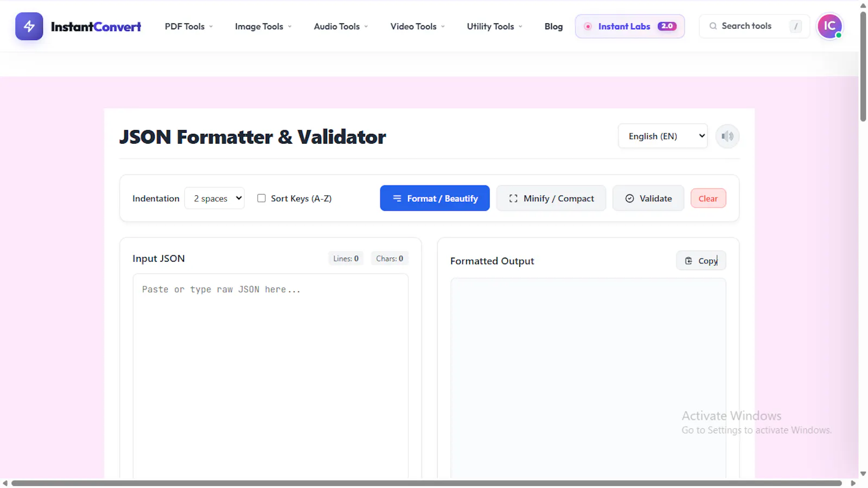Click the search magnifier icon
This screenshot has height=488, width=868.
point(713,26)
